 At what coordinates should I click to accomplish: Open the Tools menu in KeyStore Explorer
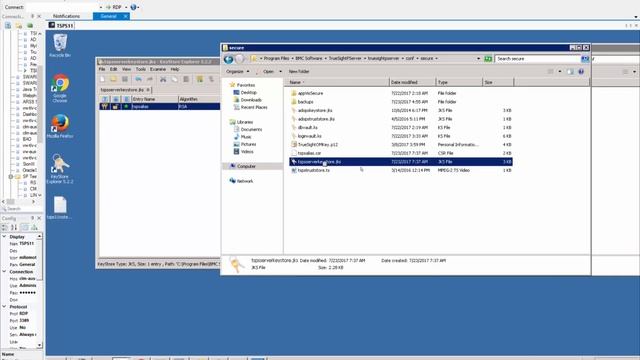pyautogui.click(x=141, y=69)
